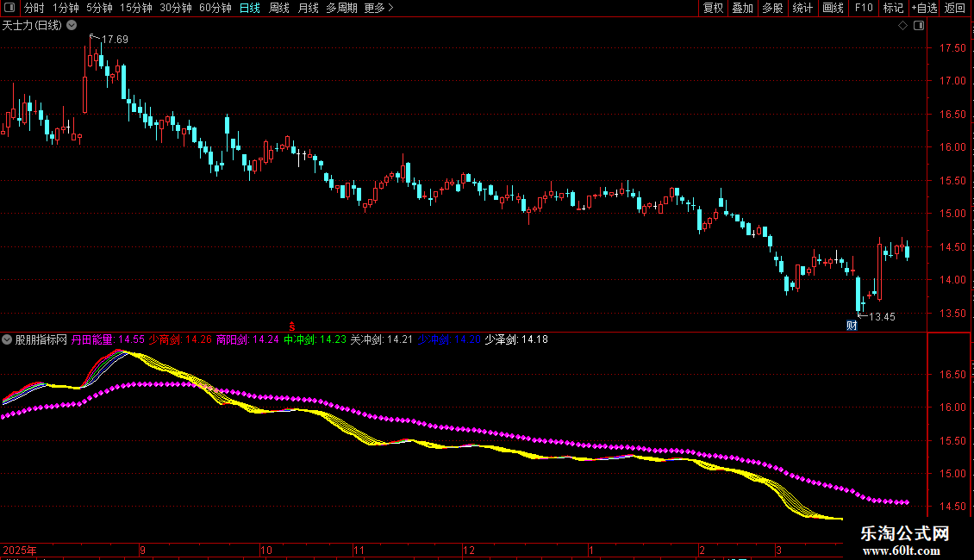Image resolution: width=974 pixels, height=560 pixels.
Task: Expand the 股朋指标网 indicator dropdown arrow
Action: click(x=8, y=339)
